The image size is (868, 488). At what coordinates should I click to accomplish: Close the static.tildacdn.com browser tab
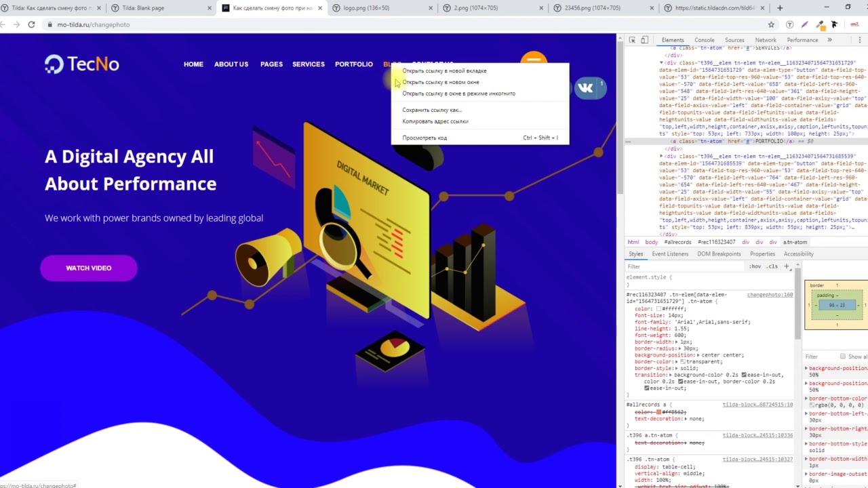click(x=762, y=8)
